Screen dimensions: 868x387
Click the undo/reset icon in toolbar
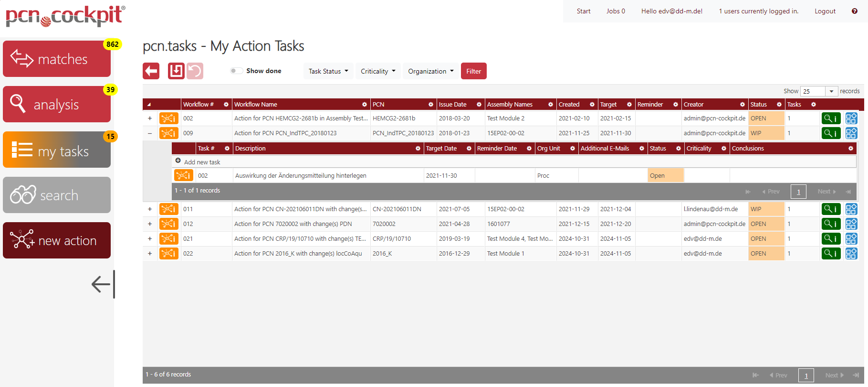(x=195, y=71)
